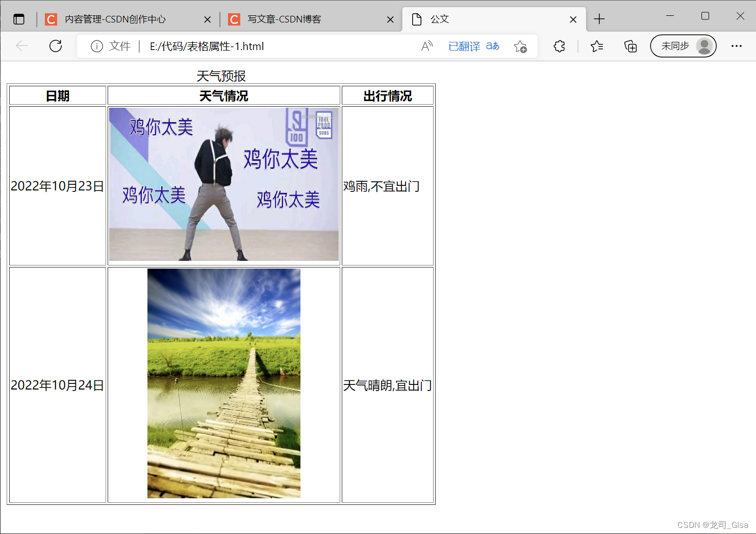
Task: Click the wooden bridge landscape image
Action: pos(224,383)
